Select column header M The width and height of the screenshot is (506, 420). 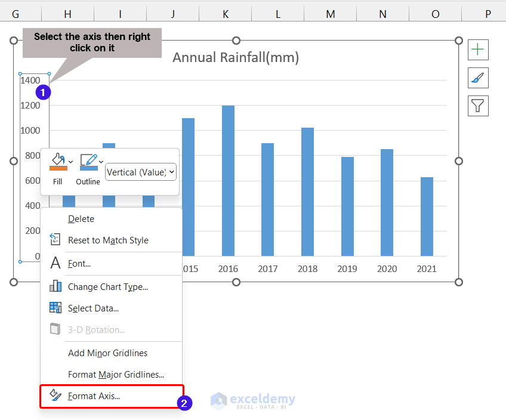[x=331, y=14]
